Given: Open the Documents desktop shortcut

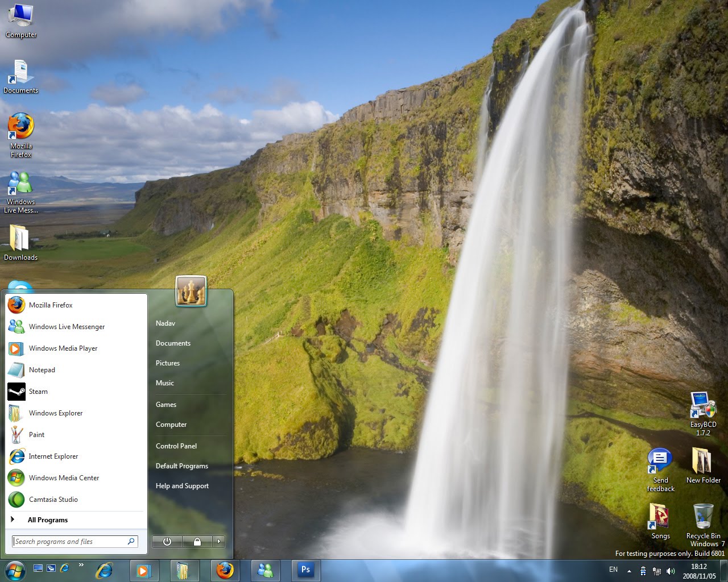Looking at the screenshot, I should [x=21, y=77].
